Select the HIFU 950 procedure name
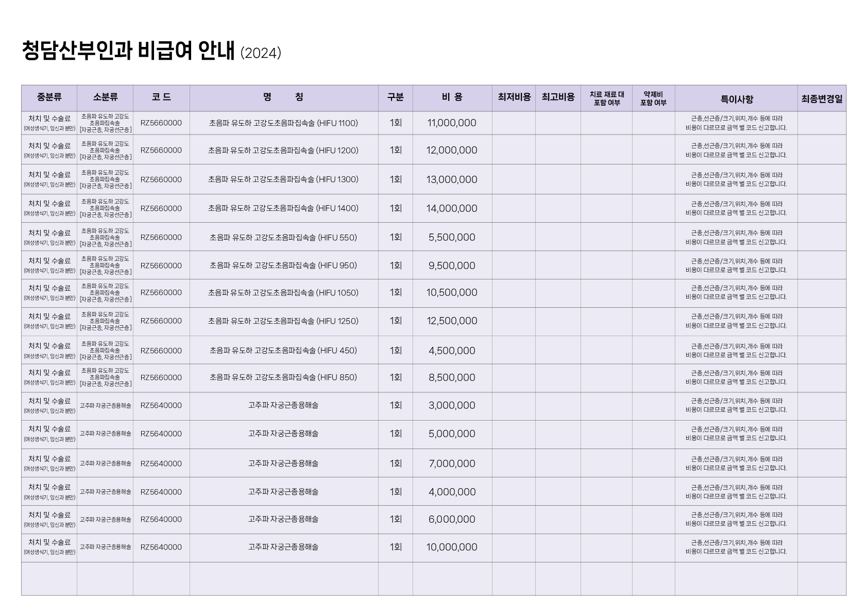The image size is (868, 614). point(283,265)
